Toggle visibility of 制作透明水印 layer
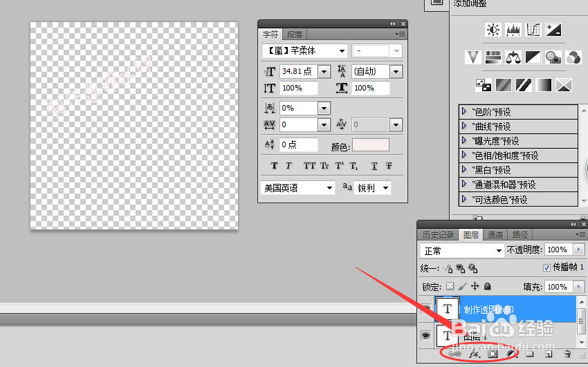The image size is (588, 367). click(425, 309)
